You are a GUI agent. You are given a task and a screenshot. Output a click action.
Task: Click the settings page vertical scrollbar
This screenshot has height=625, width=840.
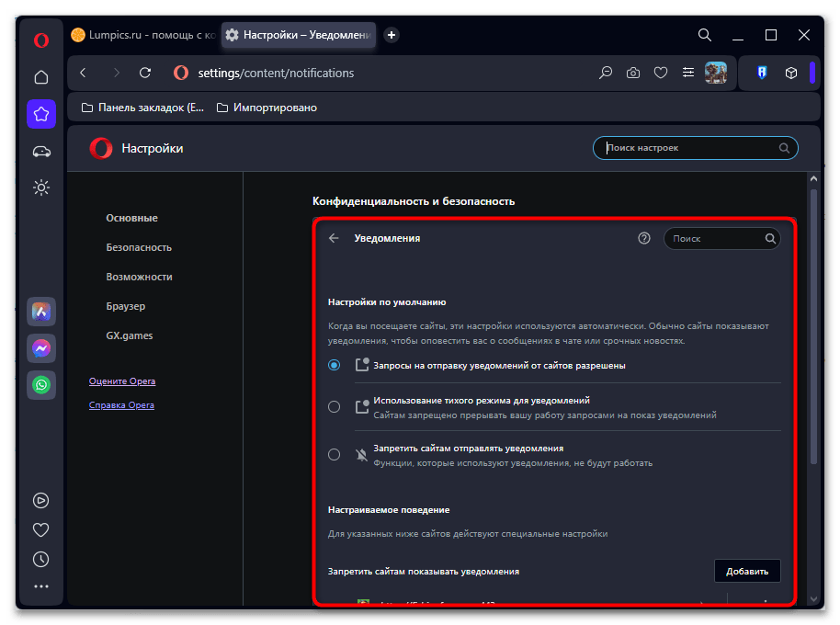812,322
